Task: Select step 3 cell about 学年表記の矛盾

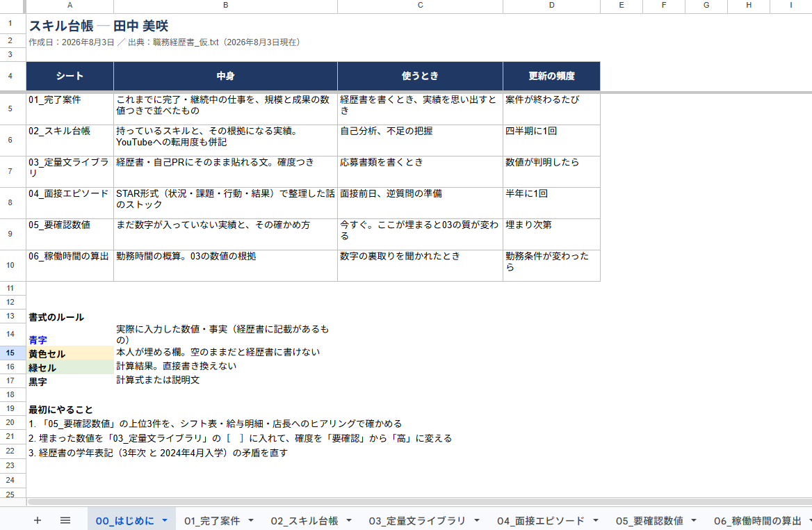Action: (x=158, y=453)
